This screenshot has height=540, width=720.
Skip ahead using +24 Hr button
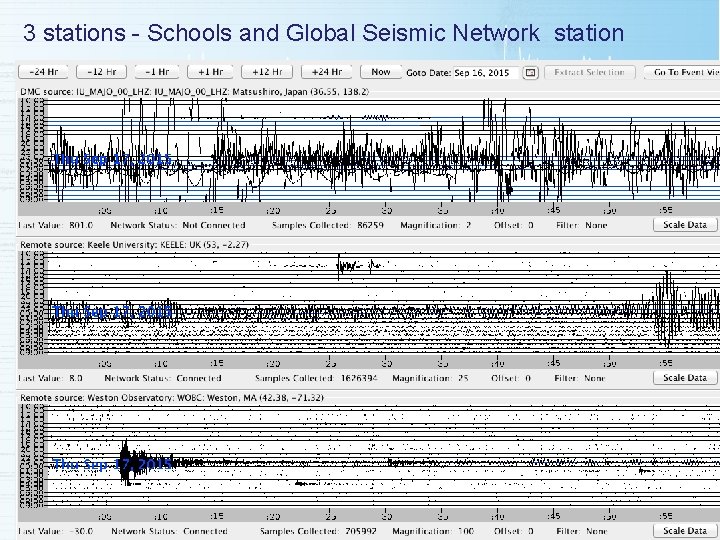(x=326, y=72)
